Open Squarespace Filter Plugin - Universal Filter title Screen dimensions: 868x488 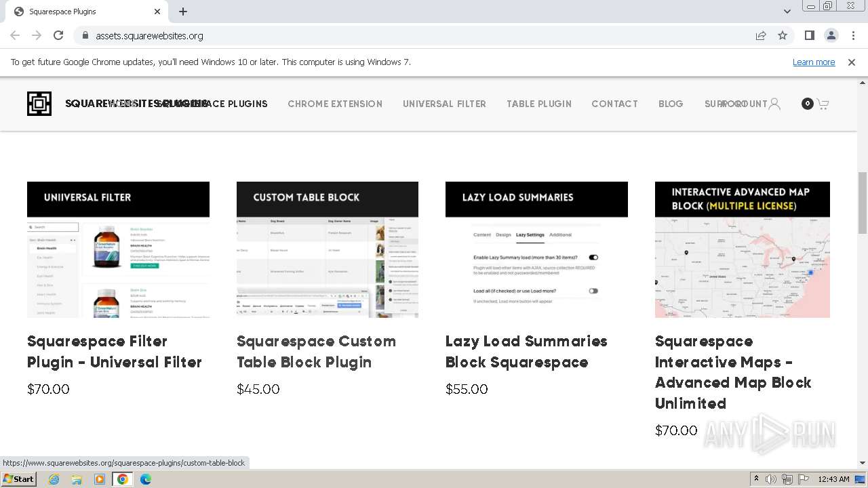pyautogui.click(x=115, y=352)
